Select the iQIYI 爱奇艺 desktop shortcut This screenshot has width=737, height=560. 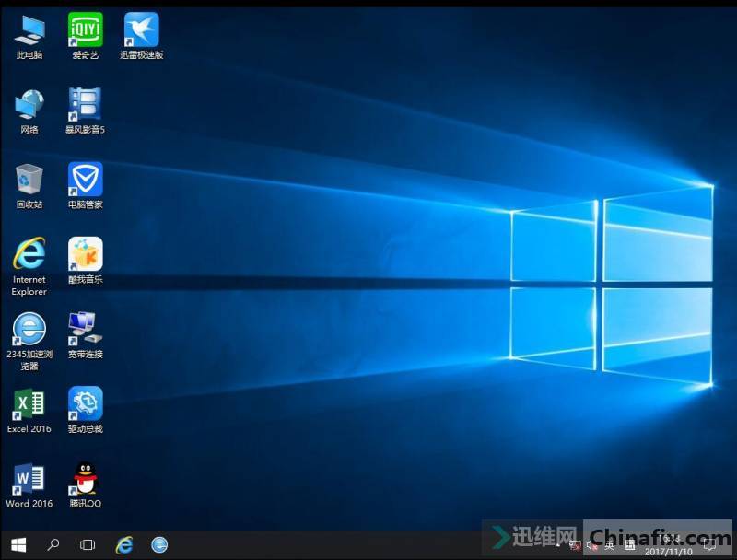[x=85, y=37]
